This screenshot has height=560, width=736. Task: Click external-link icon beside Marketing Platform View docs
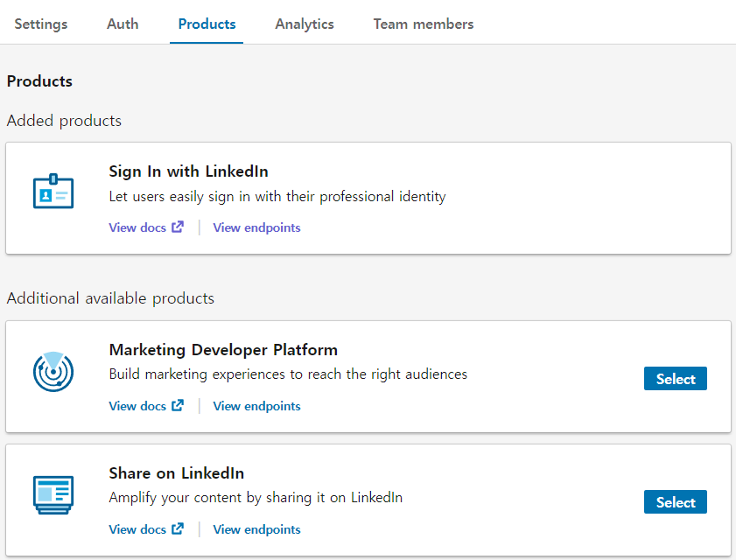tap(178, 406)
